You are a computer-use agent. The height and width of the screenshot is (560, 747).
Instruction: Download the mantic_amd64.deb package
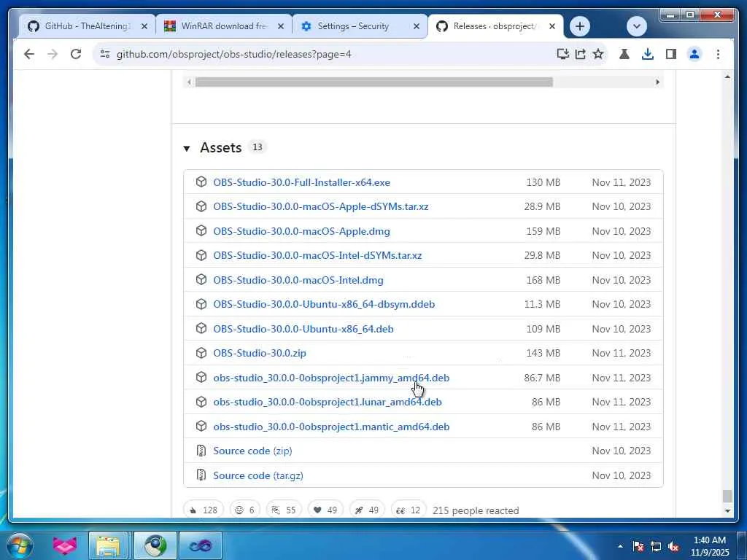[x=331, y=427]
